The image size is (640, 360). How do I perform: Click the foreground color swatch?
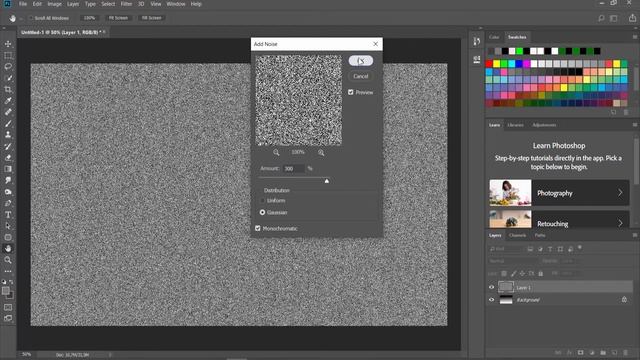pyautogui.click(x=5, y=291)
